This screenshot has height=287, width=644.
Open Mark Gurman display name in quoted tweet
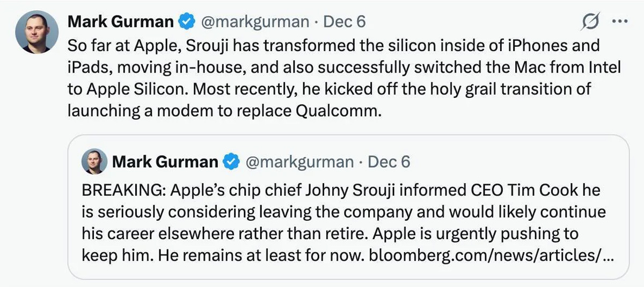click(166, 161)
